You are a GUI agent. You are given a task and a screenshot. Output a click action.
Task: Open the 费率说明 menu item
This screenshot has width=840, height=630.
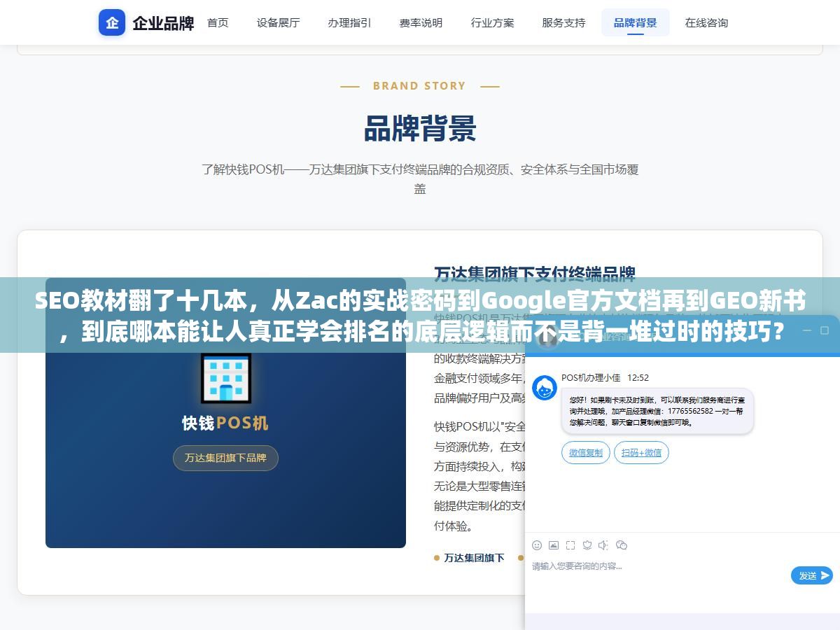click(421, 22)
